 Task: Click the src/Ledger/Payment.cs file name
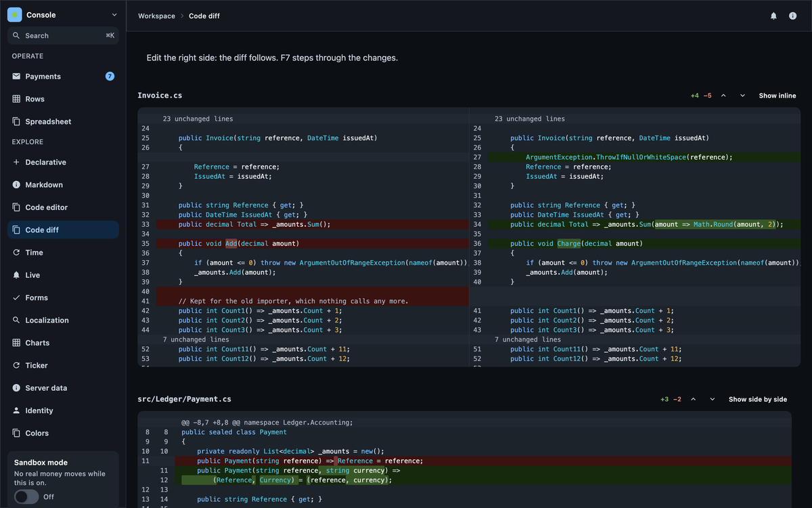coord(184,399)
